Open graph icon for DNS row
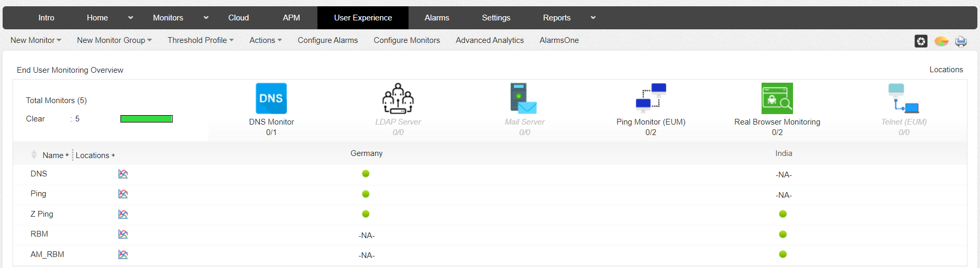The width and height of the screenshot is (980, 268). coord(123,174)
